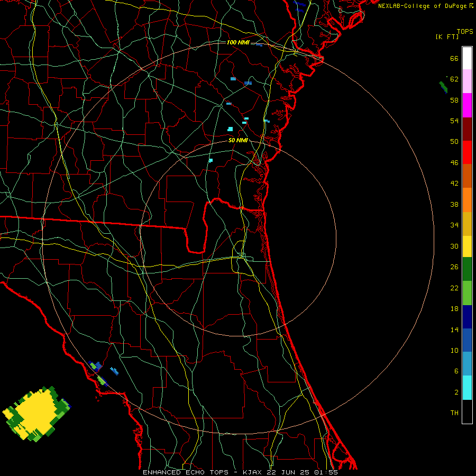Click the green echo offshore near the 62 label

(x=444, y=87)
